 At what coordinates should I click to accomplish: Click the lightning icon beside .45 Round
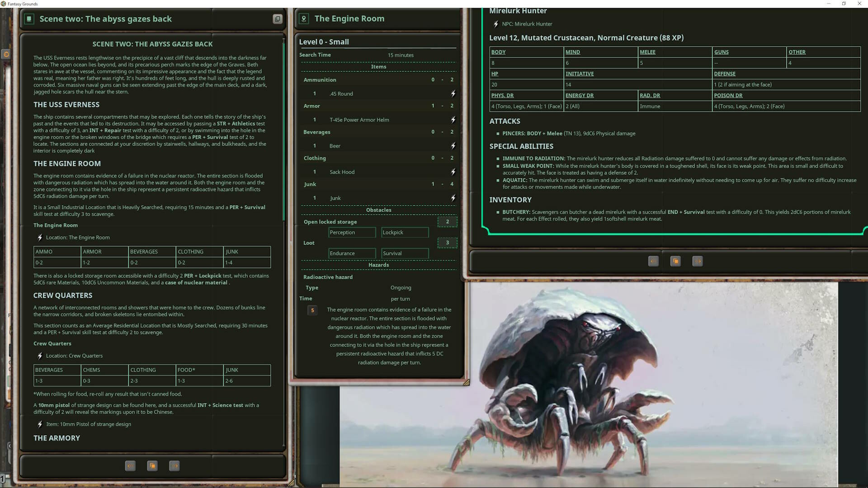(x=453, y=93)
